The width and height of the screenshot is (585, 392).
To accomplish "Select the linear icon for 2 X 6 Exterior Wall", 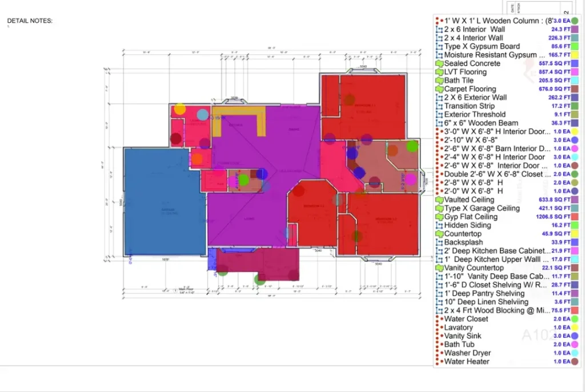I will 439,98.
